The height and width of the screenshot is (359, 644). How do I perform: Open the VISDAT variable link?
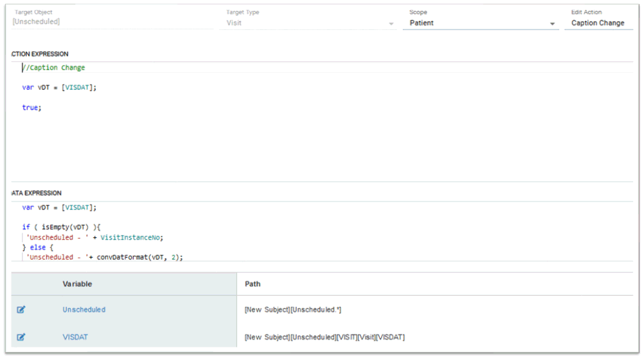click(x=75, y=337)
